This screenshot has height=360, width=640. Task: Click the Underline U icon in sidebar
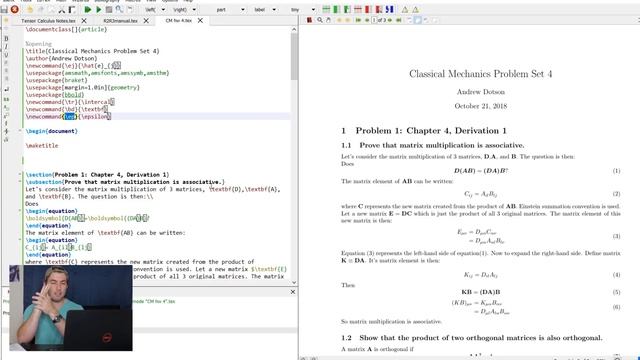pos(6,55)
